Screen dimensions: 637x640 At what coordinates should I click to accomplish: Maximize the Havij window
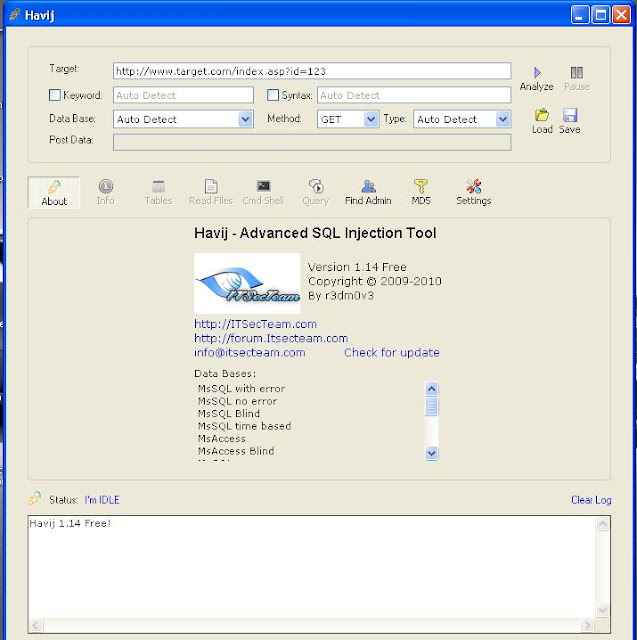pos(601,15)
